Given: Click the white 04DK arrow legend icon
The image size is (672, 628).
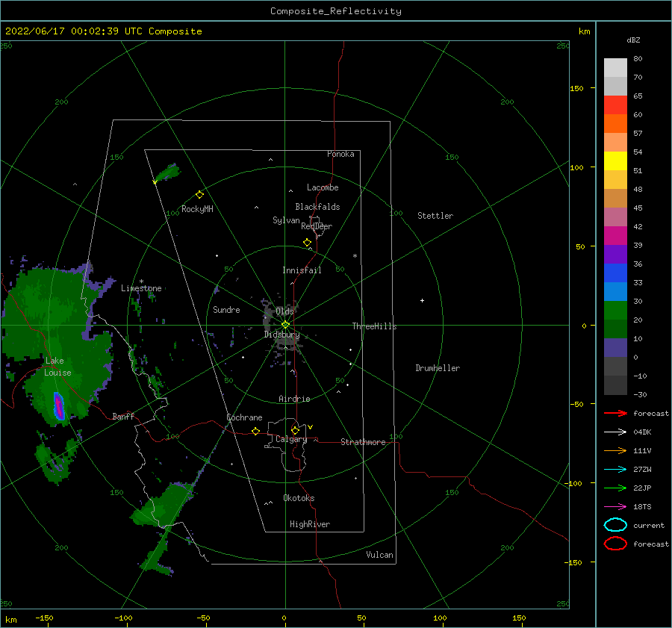Looking at the screenshot, I should point(615,432).
